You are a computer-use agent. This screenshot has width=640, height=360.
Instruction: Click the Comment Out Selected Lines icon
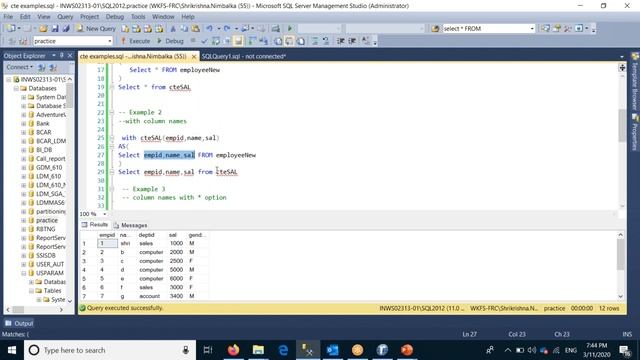pos(315,41)
